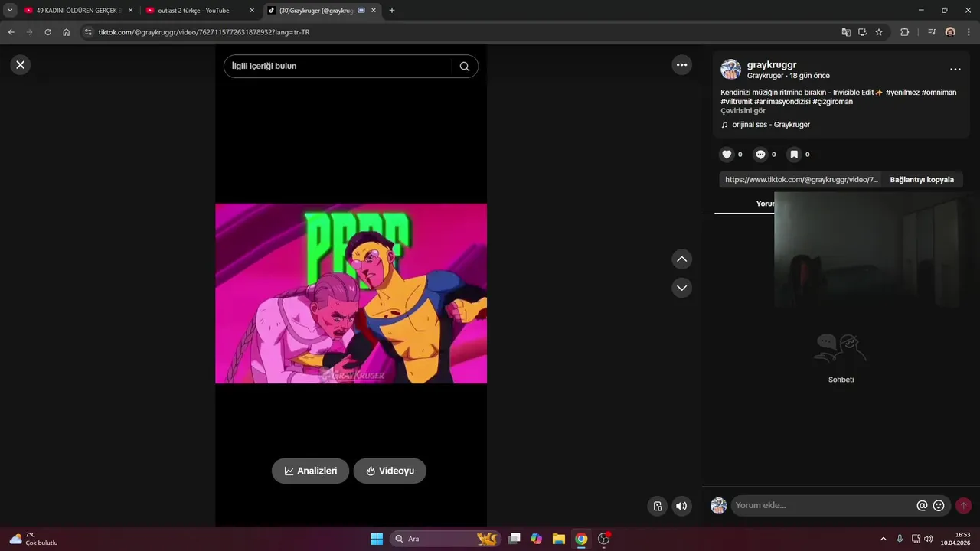View site information icon in address bar
This screenshot has height=551, width=980.
88,32
